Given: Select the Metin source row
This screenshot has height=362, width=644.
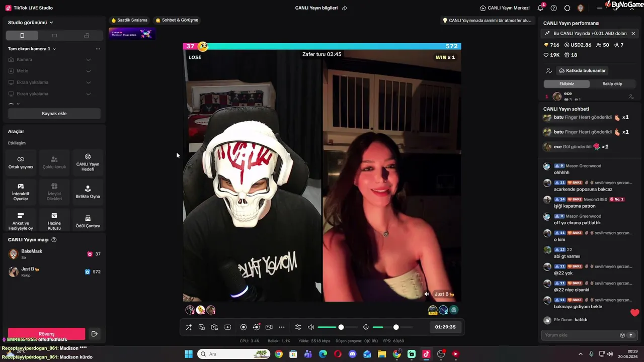Looking at the screenshot, I should pyautogui.click(x=50, y=71).
